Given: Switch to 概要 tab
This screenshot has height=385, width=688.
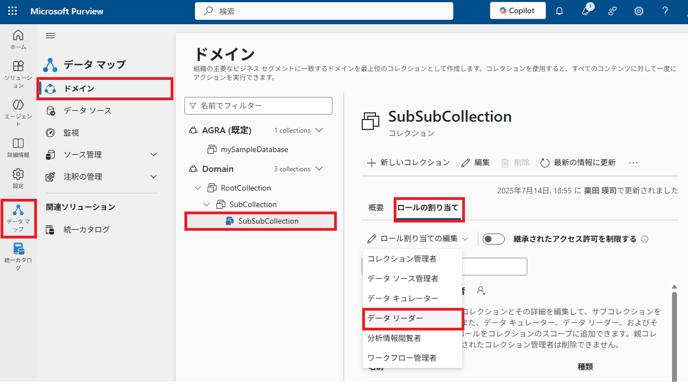Looking at the screenshot, I should [x=376, y=208].
